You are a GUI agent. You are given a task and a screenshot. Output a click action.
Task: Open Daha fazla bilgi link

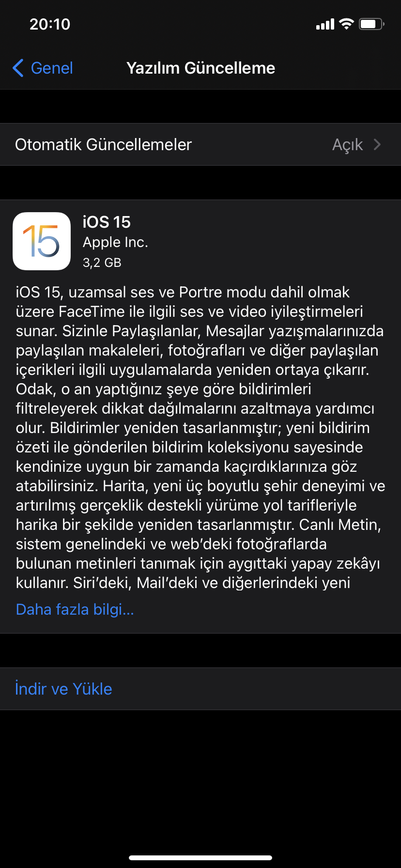[75, 609]
